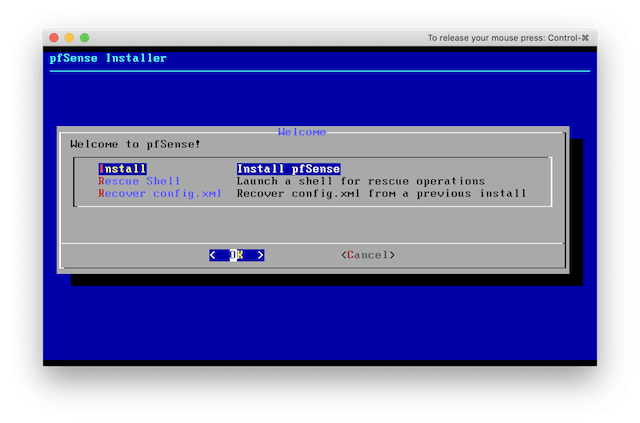Click 'Recover config.xml from a previous install' text
640x423 pixels.
(x=382, y=193)
